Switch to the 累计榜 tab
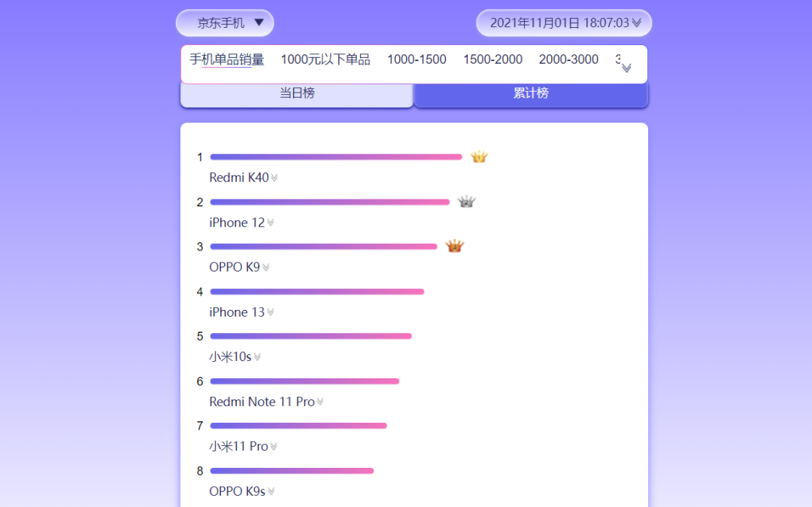Image resolution: width=812 pixels, height=507 pixels. [x=531, y=94]
